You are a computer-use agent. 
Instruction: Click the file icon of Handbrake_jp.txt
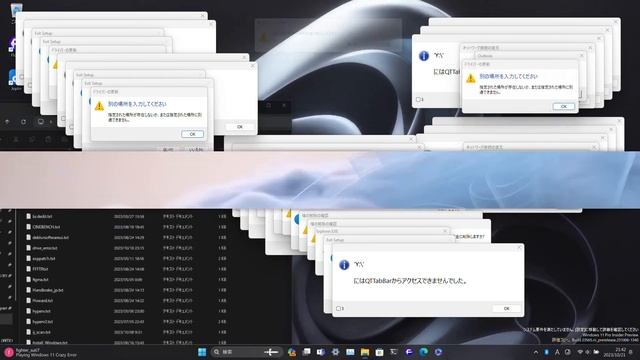coord(28,290)
